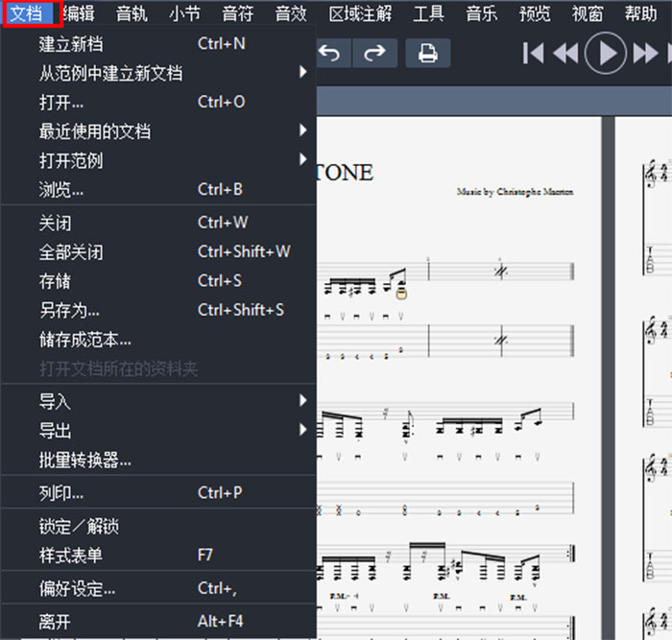Click the redo arrow icon

pyautogui.click(x=374, y=53)
